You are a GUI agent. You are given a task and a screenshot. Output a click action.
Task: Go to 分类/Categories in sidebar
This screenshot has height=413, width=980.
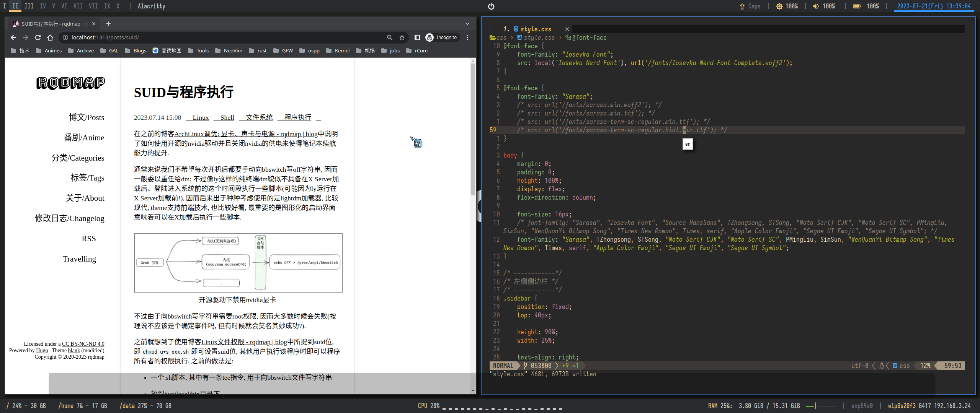[78, 158]
